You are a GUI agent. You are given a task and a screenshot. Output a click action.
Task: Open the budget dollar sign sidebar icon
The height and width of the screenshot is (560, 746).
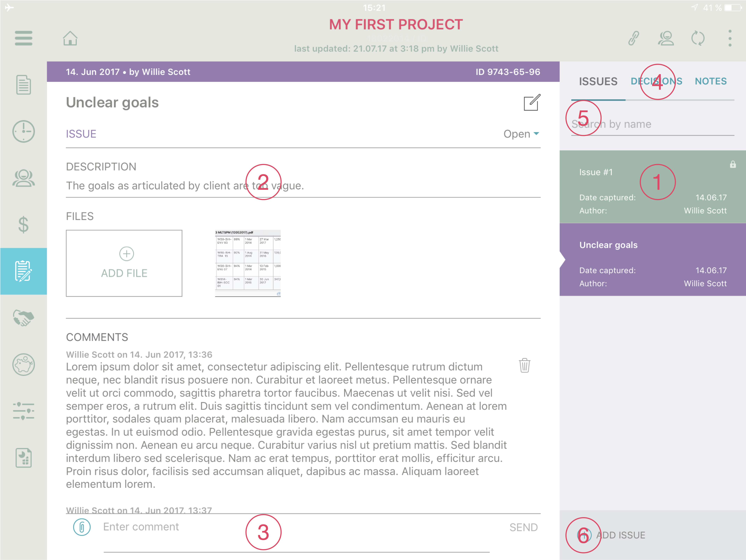point(24,225)
